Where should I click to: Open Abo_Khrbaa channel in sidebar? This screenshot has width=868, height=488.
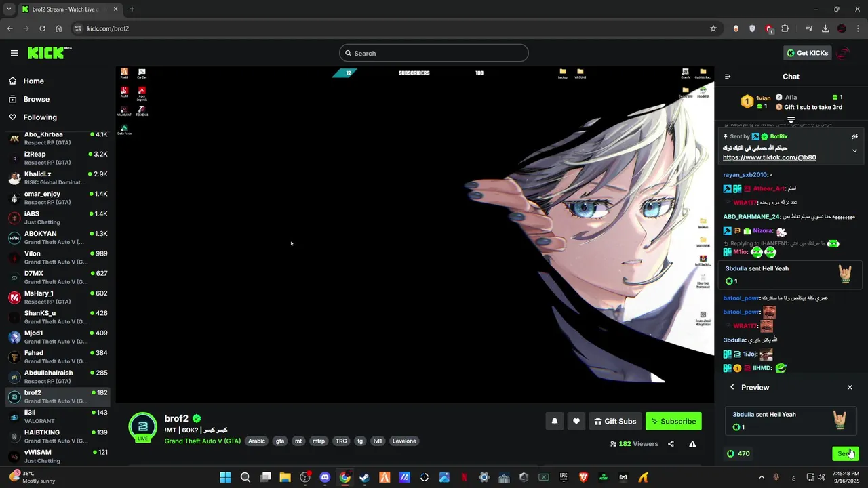point(58,138)
